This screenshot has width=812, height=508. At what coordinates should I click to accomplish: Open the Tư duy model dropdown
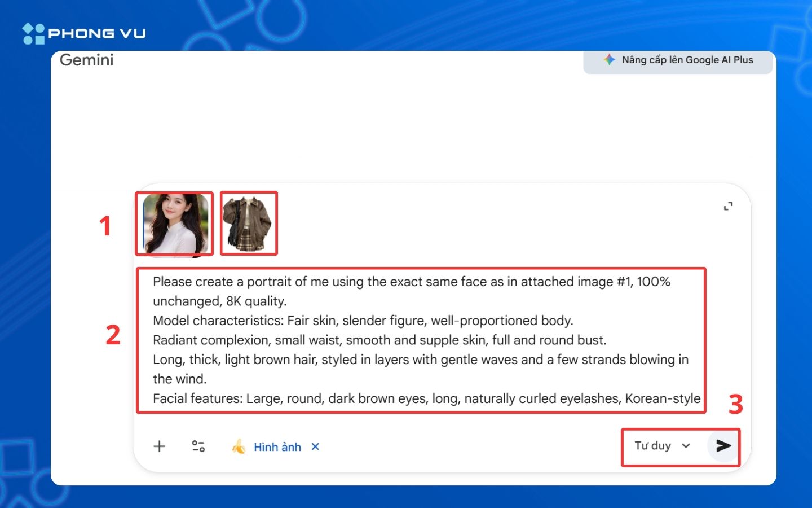tap(663, 445)
